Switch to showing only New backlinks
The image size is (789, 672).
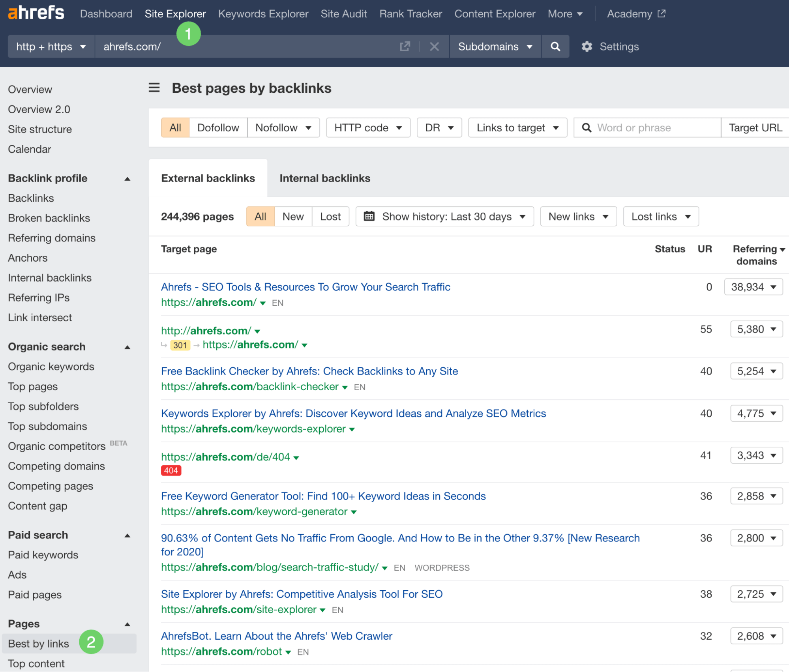(x=292, y=216)
